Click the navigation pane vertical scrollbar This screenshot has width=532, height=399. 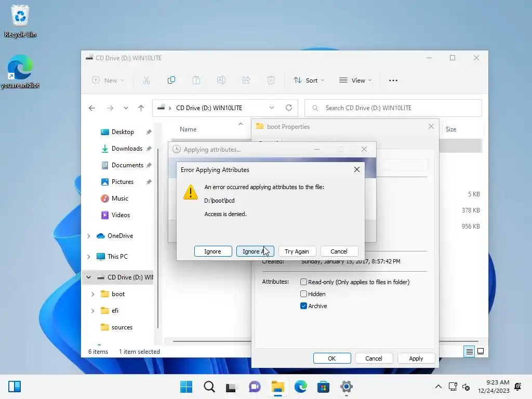coord(158,237)
